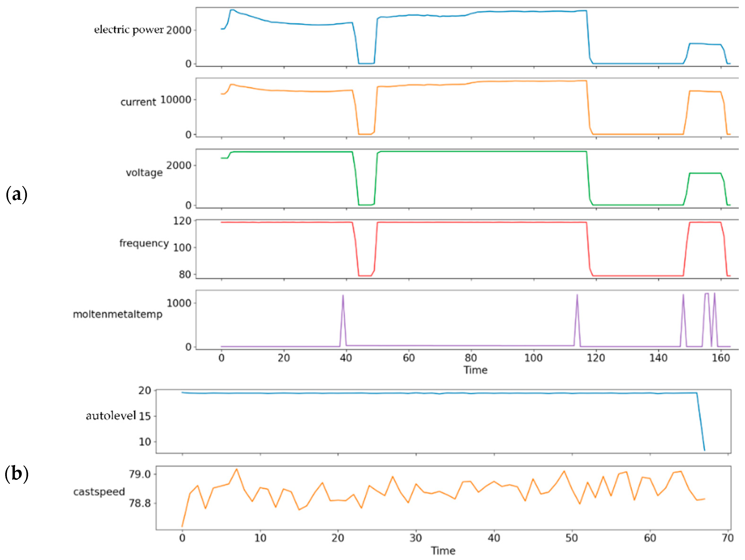The image size is (745, 560).
Task: Click the 'voltage' axis label
Action: tap(144, 172)
